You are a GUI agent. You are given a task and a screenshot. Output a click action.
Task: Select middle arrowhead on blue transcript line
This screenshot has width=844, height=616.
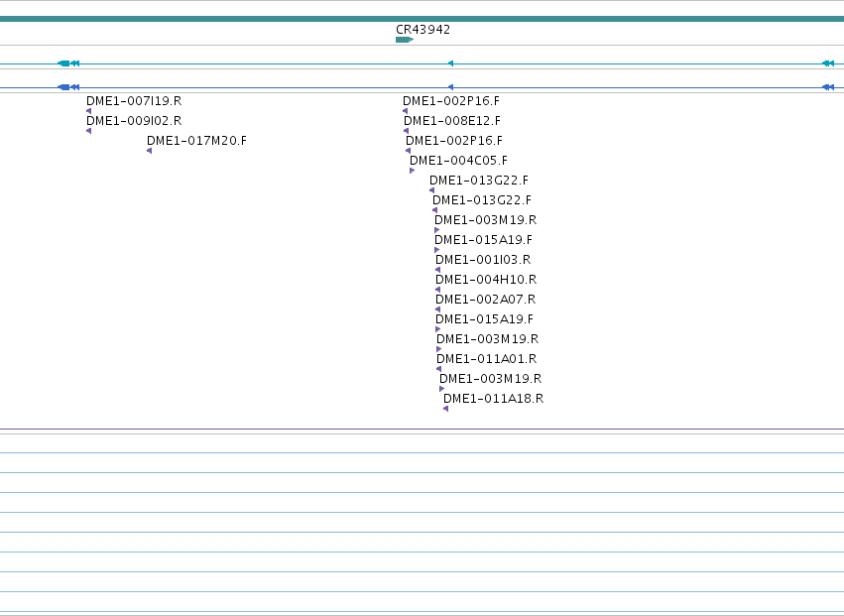pyautogui.click(x=450, y=87)
